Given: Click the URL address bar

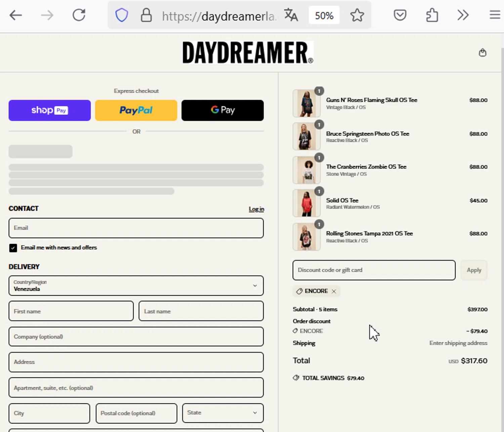Looking at the screenshot, I should coord(220,16).
